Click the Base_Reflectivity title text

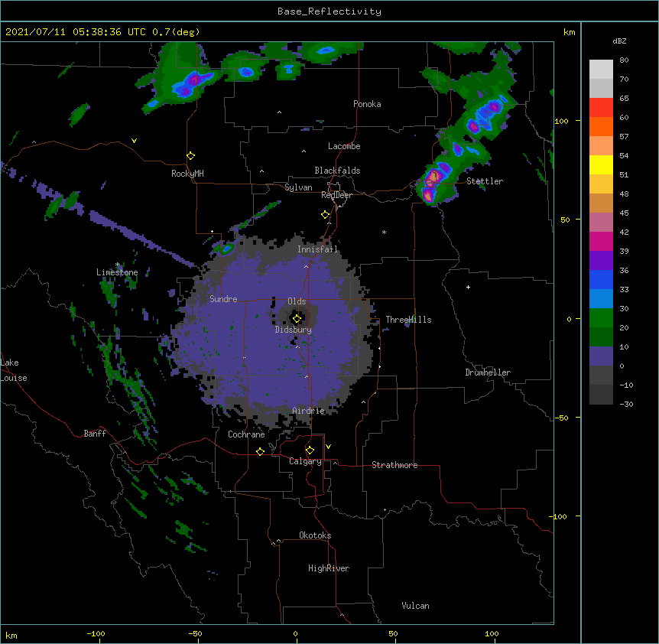coord(329,11)
